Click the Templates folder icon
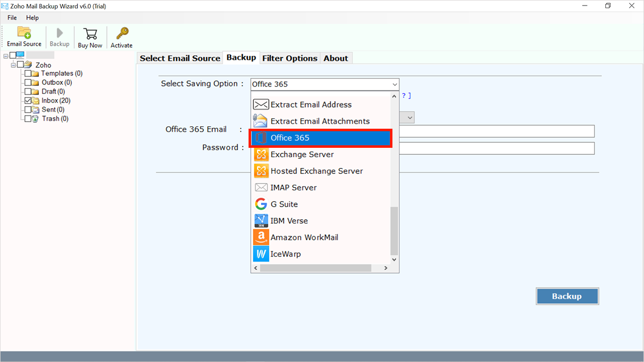Image resolution: width=644 pixels, height=362 pixels. coord(36,73)
